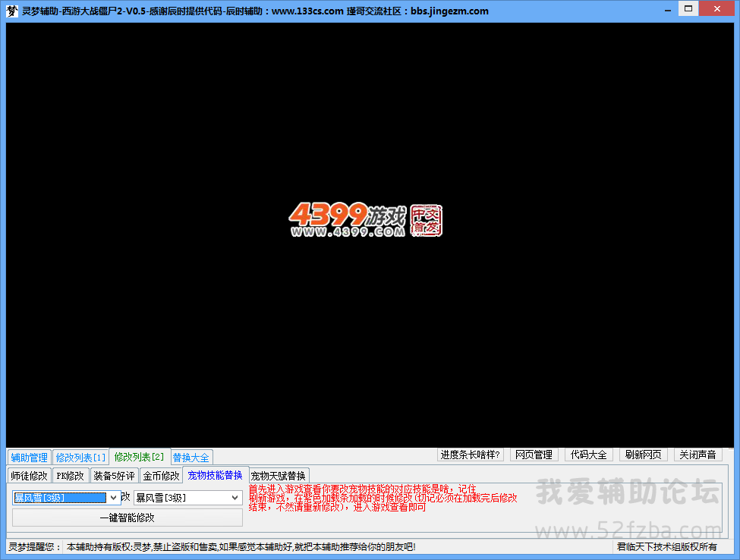Open the 修改列表[1] tab
740x560 pixels.
80,458
